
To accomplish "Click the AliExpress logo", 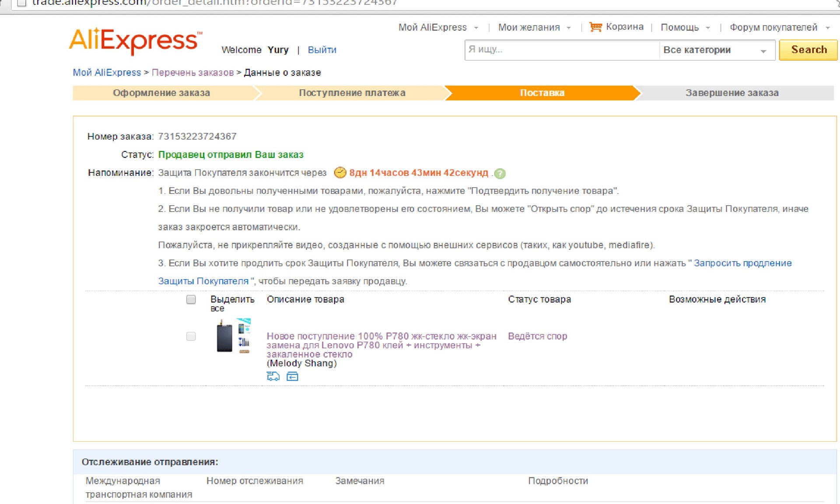I will point(136,41).
